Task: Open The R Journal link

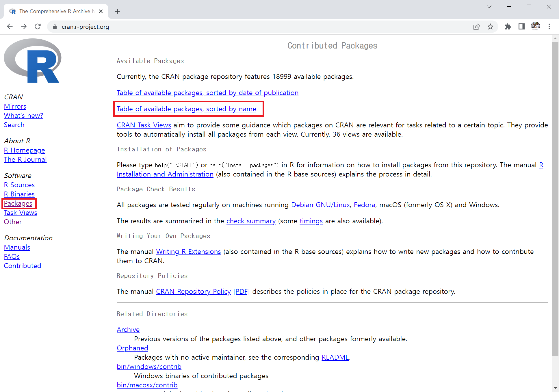Action: 25,159
